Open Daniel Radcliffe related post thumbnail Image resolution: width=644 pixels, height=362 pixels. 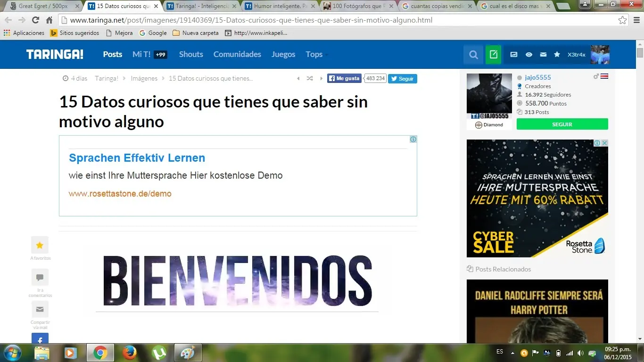click(537, 311)
